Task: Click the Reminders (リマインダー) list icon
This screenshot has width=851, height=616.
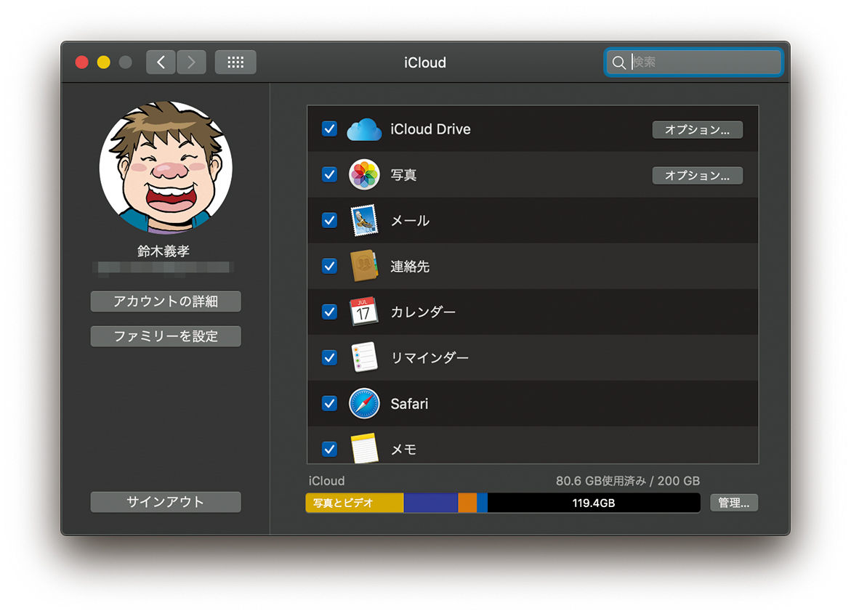Action: [364, 357]
